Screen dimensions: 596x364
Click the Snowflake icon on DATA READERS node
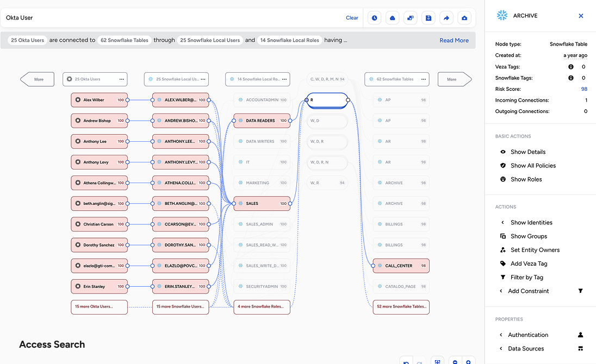240,121
